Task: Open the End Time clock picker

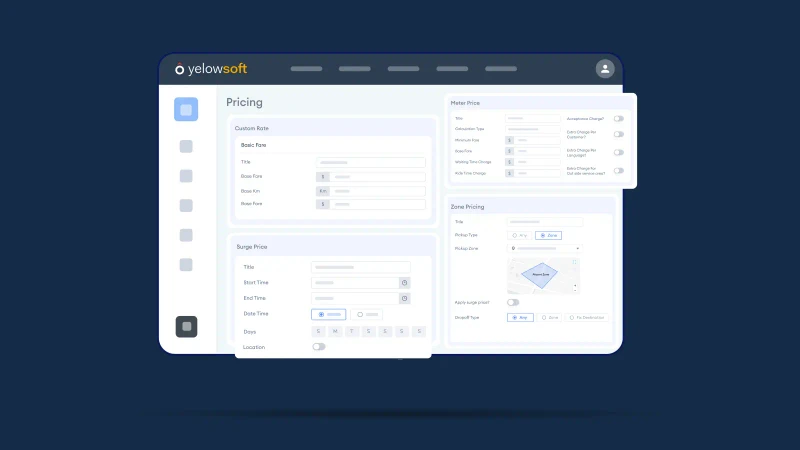Action: (x=404, y=298)
